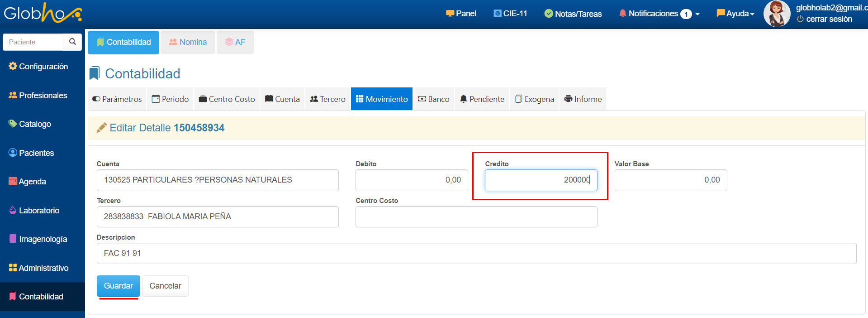Switch to the Nomina module tab
The width and height of the screenshot is (868, 318).
point(188,42)
